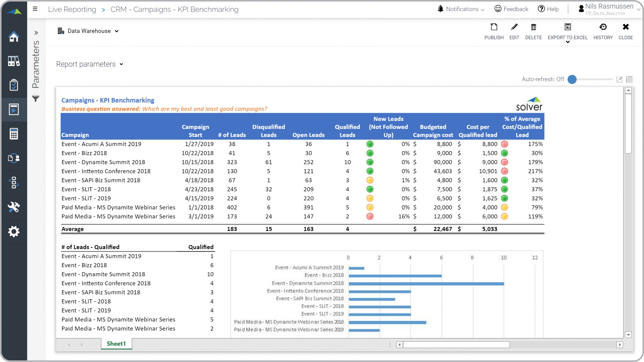Close the report with X icon
The image size is (644, 362).
pyautogui.click(x=626, y=31)
